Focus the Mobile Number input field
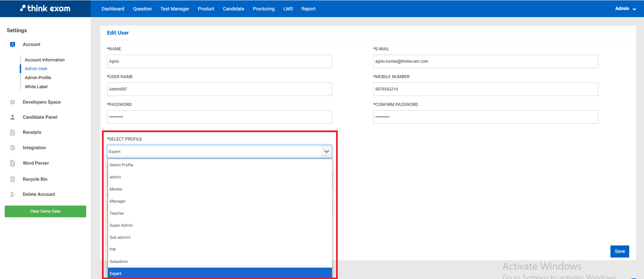644x279 pixels. click(x=485, y=89)
